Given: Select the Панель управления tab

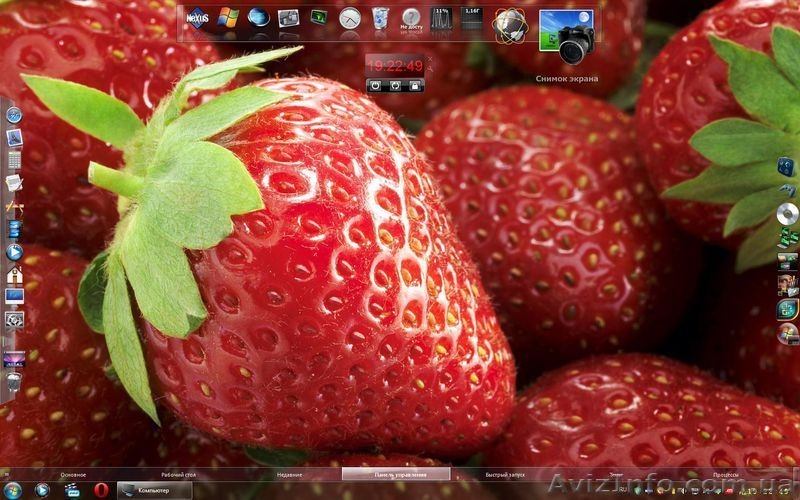Looking at the screenshot, I should pyautogui.click(x=396, y=474).
